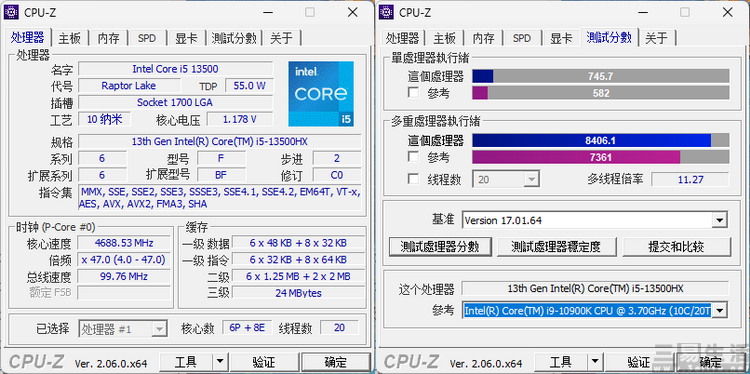The height and width of the screenshot is (374, 750).
Task: Open 显卡 tab in left window
Action: [186, 38]
